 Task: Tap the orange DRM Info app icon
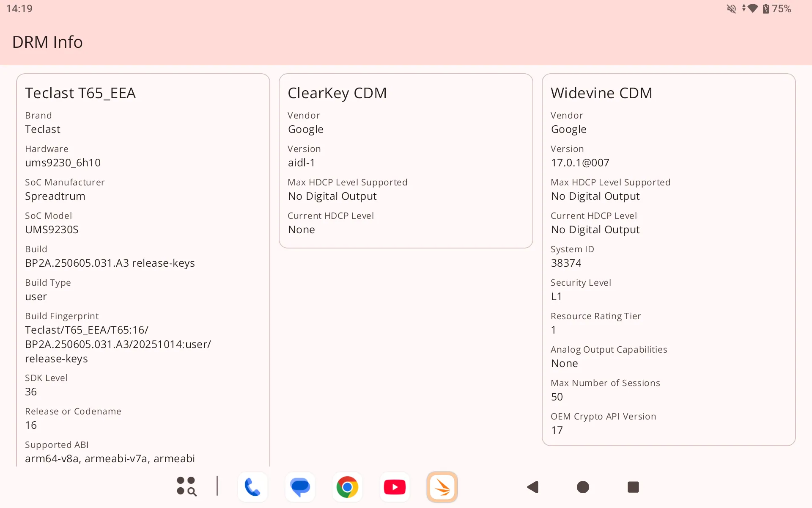(x=442, y=487)
